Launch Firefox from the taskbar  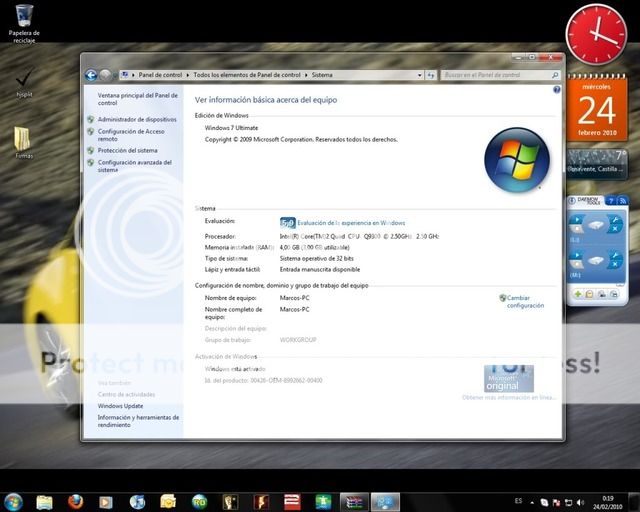[75, 502]
